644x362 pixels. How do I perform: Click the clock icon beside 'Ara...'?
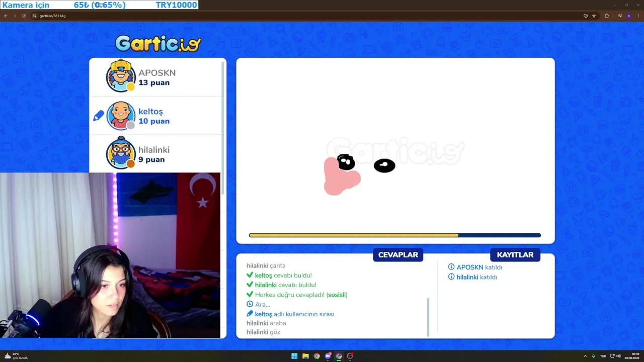[x=250, y=304]
